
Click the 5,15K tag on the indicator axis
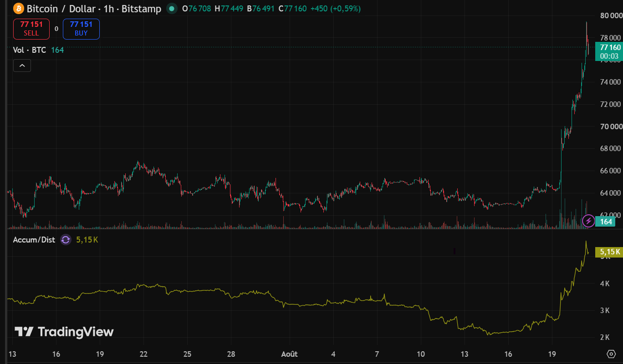pos(610,252)
